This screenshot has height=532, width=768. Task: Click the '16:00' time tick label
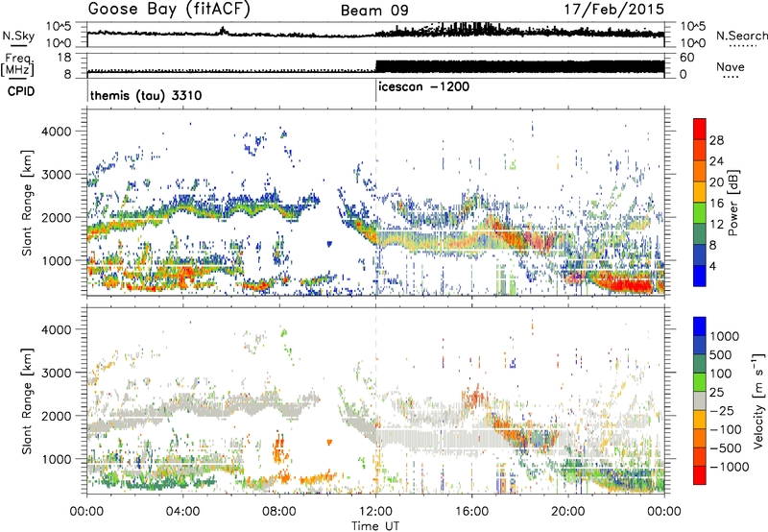(471, 512)
